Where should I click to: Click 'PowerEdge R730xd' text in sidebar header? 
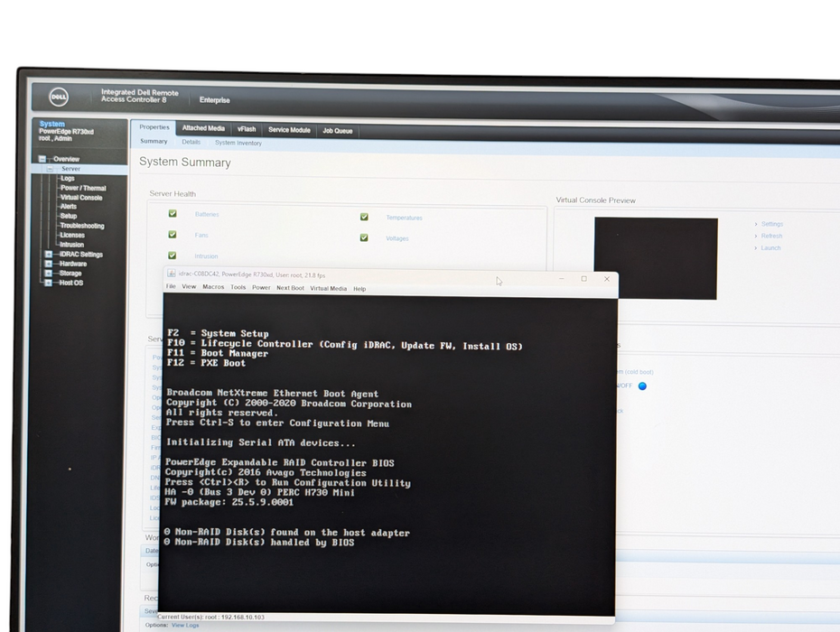pyautogui.click(x=67, y=131)
